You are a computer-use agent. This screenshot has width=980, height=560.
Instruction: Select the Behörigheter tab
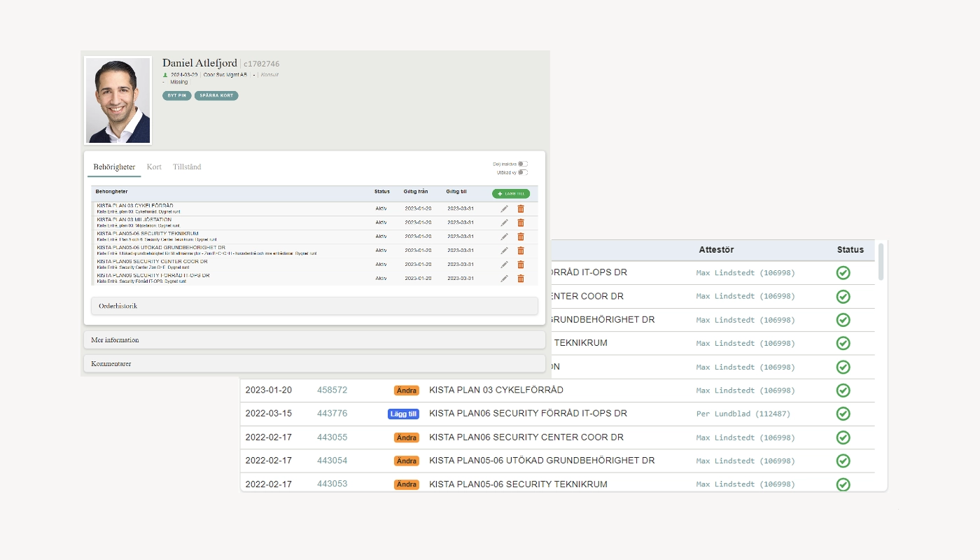114,167
